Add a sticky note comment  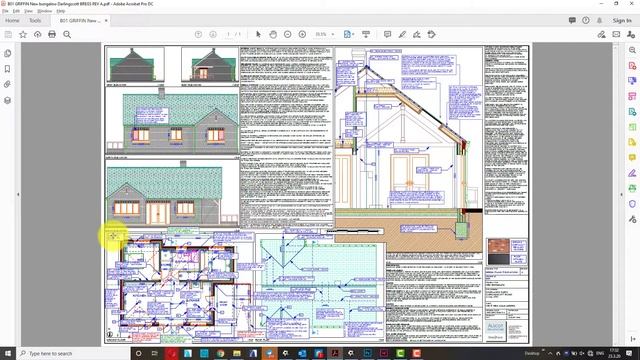coord(387,35)
